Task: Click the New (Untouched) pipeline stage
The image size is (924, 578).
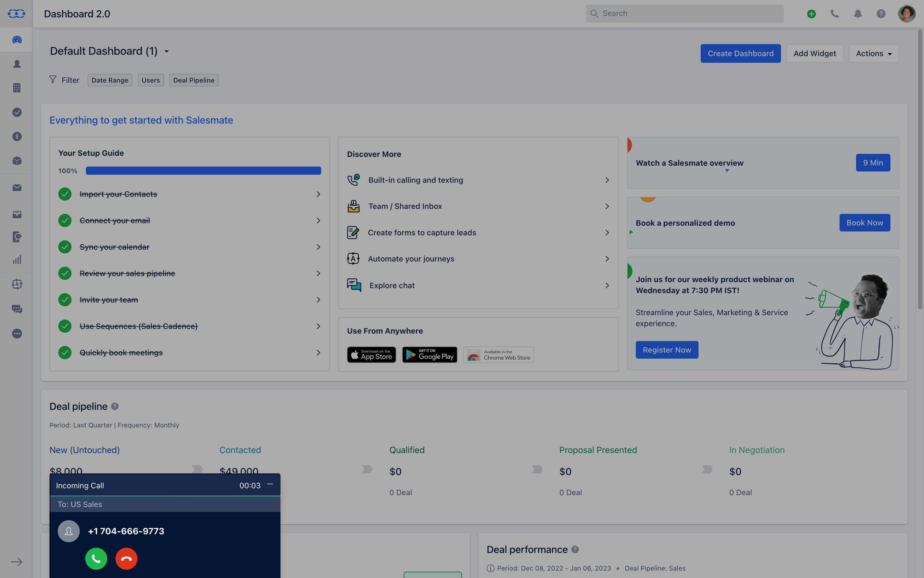Action: pyautogui.click(x=84, y=450)
